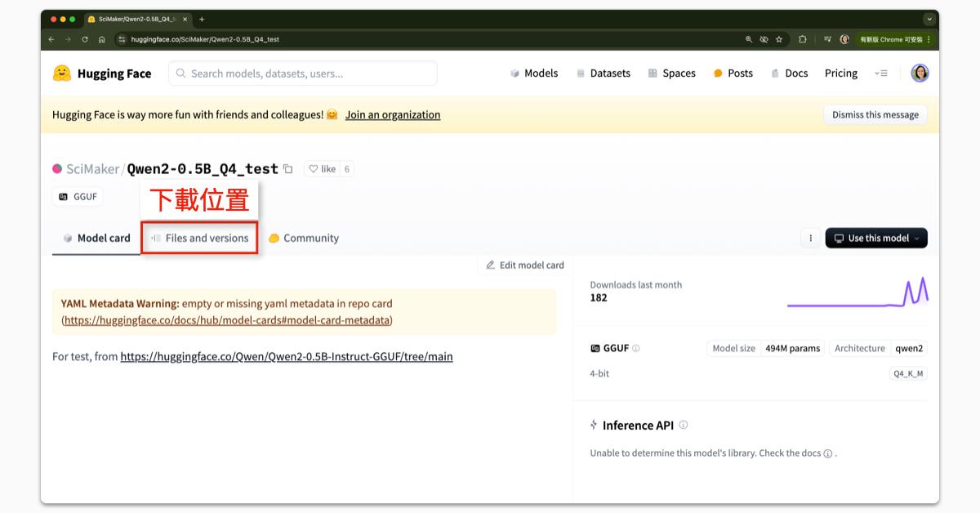The width and height of the screenshot is (980, 513).
Task: Expand the Use this model dropdown
Action: coord(876,238)
